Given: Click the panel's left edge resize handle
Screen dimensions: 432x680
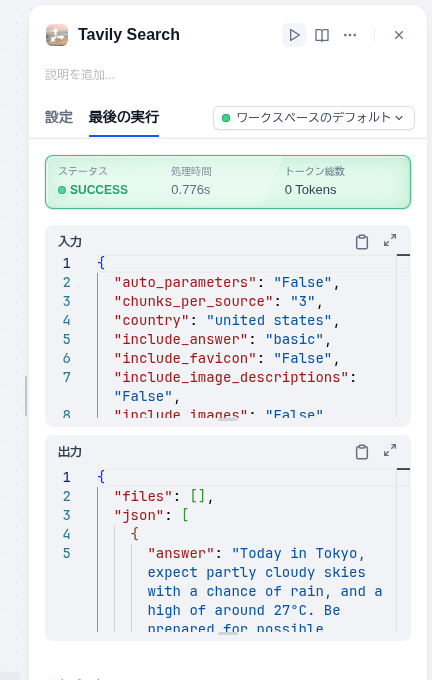Looking at the screenshot, I should click(26, 396).
